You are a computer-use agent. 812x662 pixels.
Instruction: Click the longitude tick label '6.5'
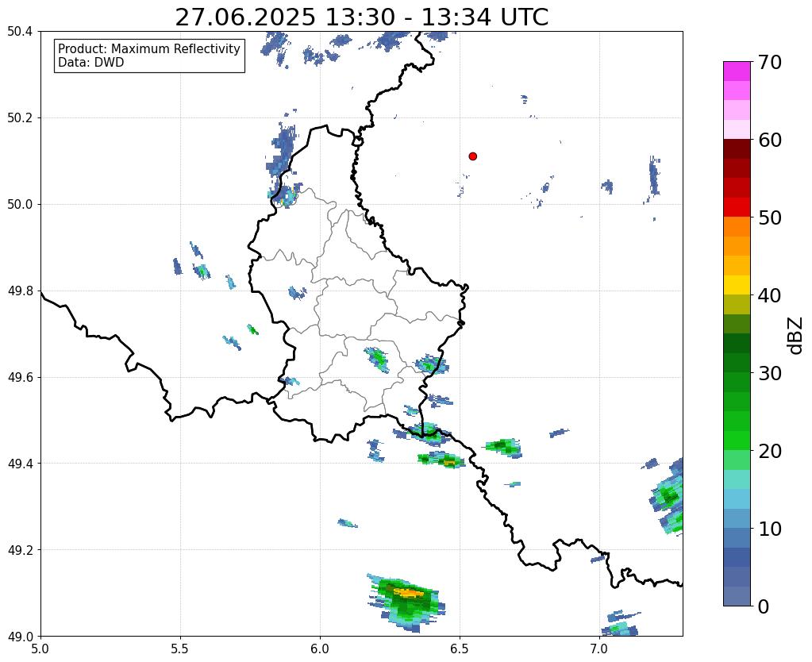[460, 649]
